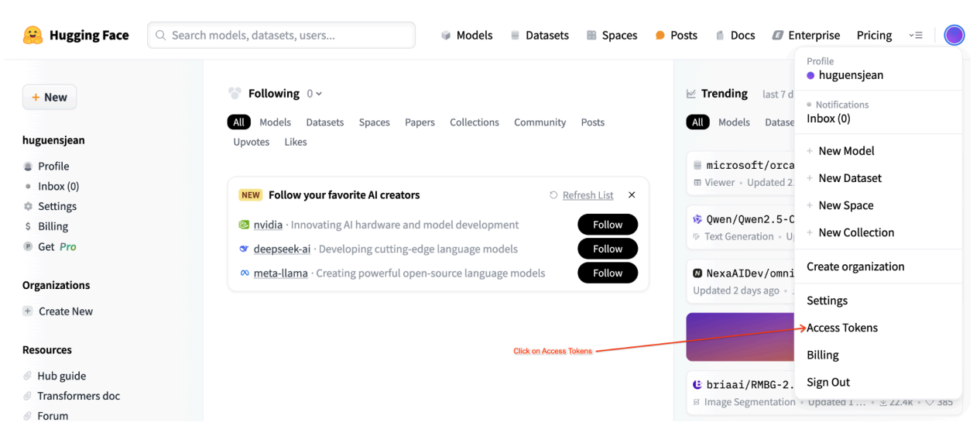Viewport: 980px width, 440px height.
Task: Click the Datasets icon in navbar
Action: pos(515,36)
